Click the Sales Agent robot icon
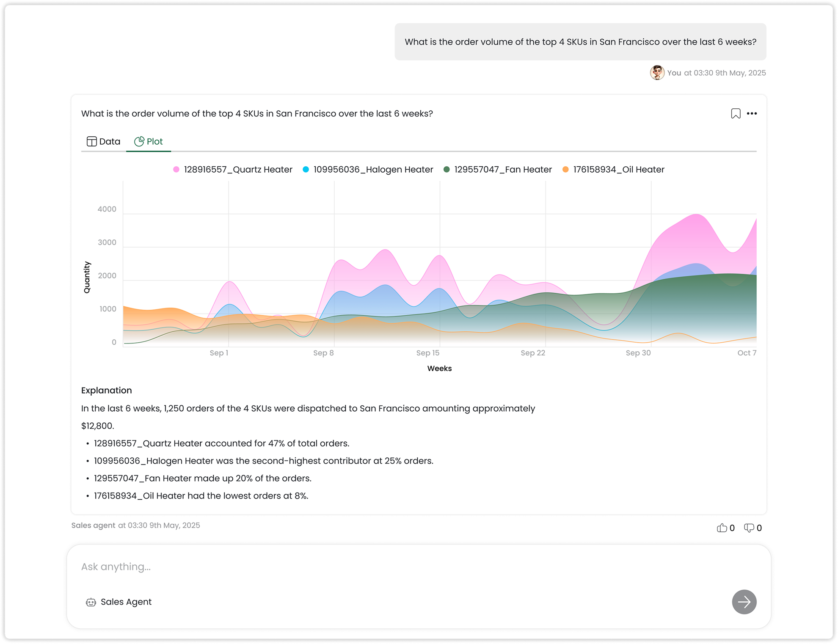The height and width of the screenshot is (644, 838). point(91,602)
